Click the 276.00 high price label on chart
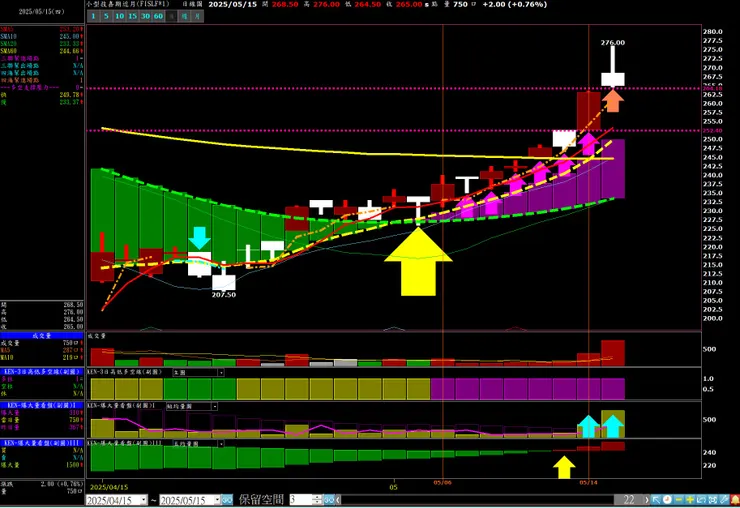Viewport: 740px width, 508px height. (x=613, y=42)
